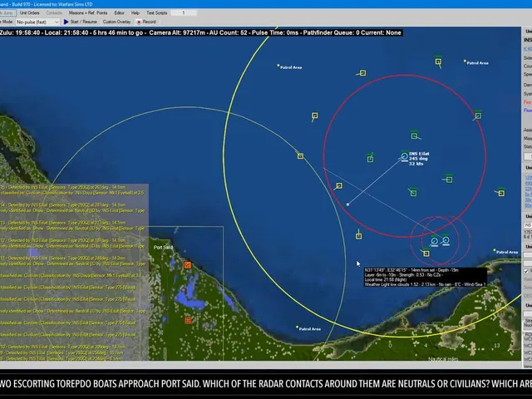
Task: Select the orange grid facility icon south of Port Said
Action: (189, 320)
